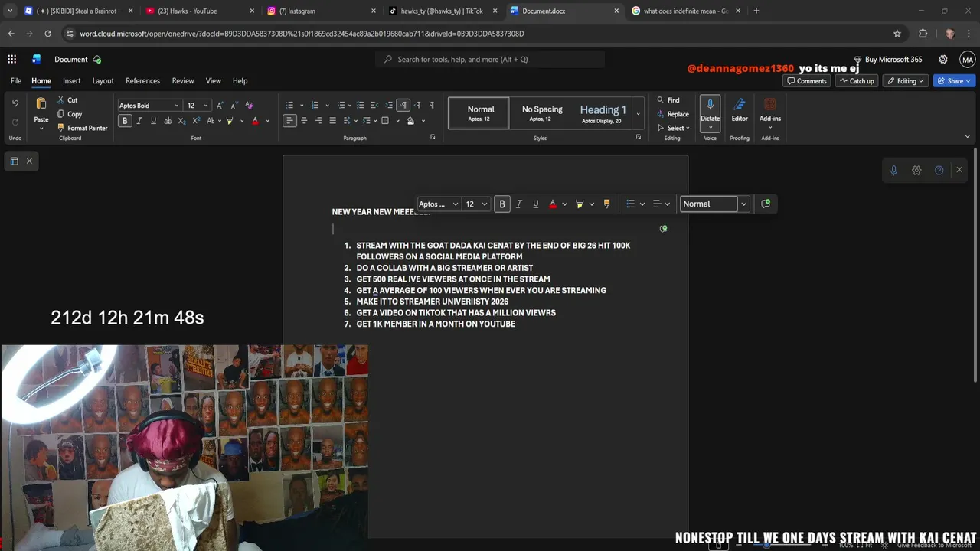Open Find in the Editing group
The height and width of the screenshot is (551, 980).
coord(668,100)
